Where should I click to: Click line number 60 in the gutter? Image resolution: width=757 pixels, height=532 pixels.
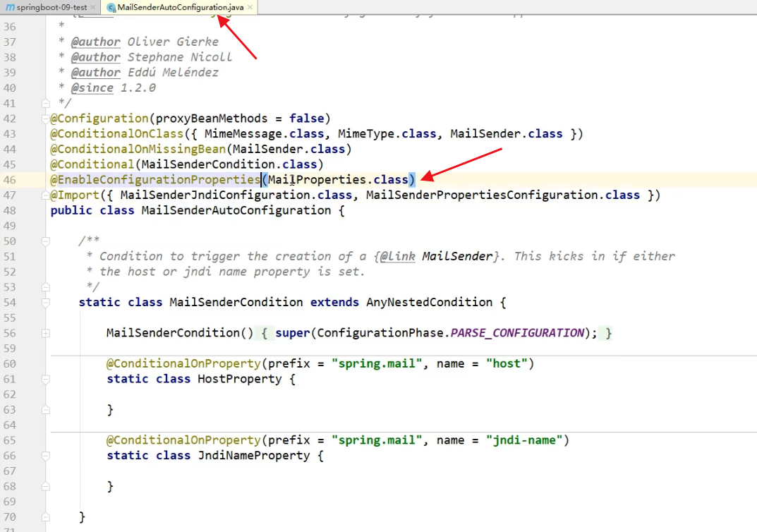(x=10, y=363)
